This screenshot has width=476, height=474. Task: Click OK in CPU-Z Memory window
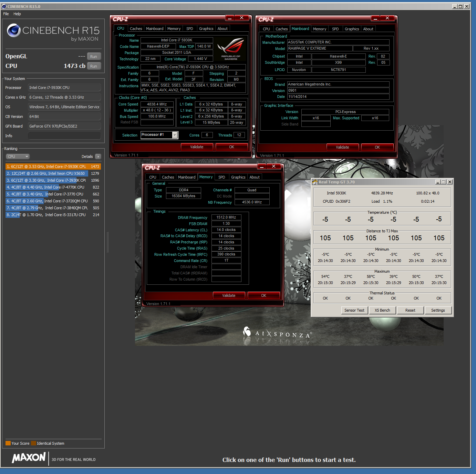click(263, 295)
